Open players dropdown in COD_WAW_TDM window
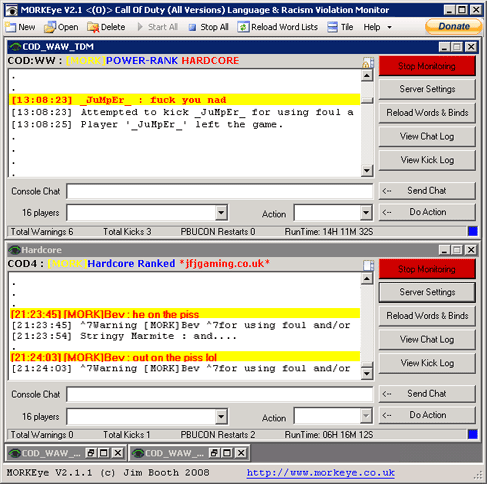Image resolution: width=500 pixels, height=484 pixels. point(221,213)
